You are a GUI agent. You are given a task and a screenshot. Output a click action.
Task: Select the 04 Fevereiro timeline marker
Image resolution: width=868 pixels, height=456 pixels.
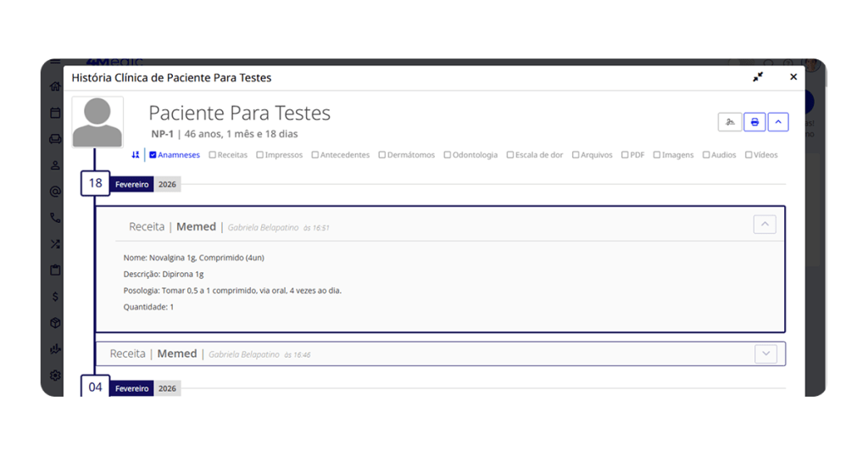pyautogui.click(x=95, y=387)
